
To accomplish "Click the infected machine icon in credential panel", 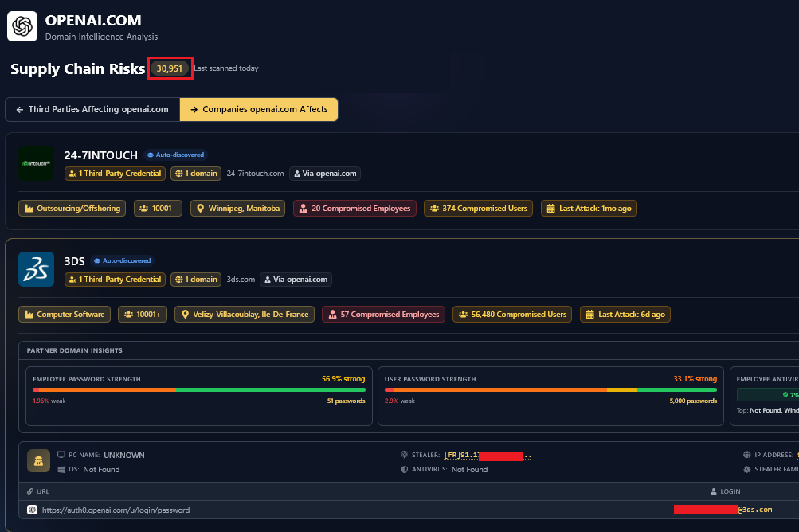I will [x=39, y=461].
